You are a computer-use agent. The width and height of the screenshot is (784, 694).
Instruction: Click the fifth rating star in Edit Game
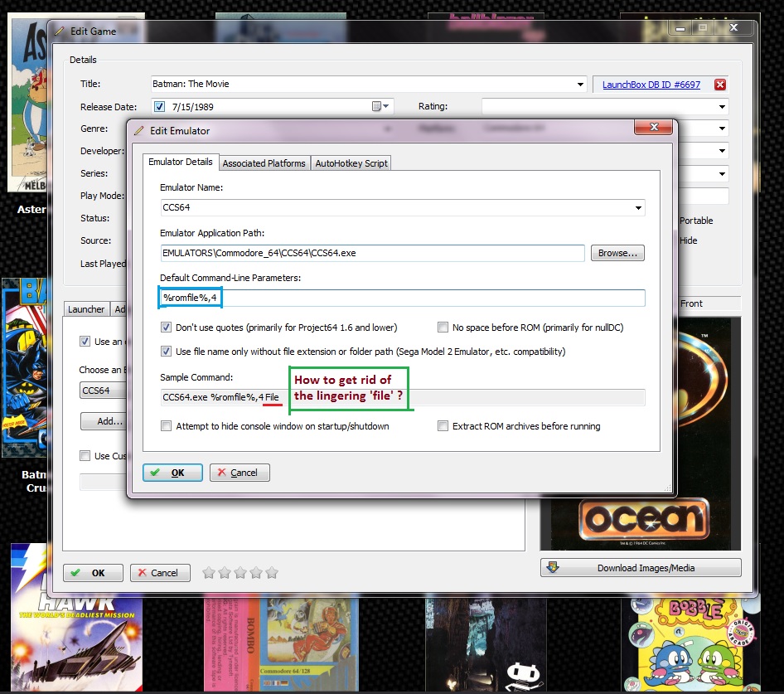click(x=272, y=572)
